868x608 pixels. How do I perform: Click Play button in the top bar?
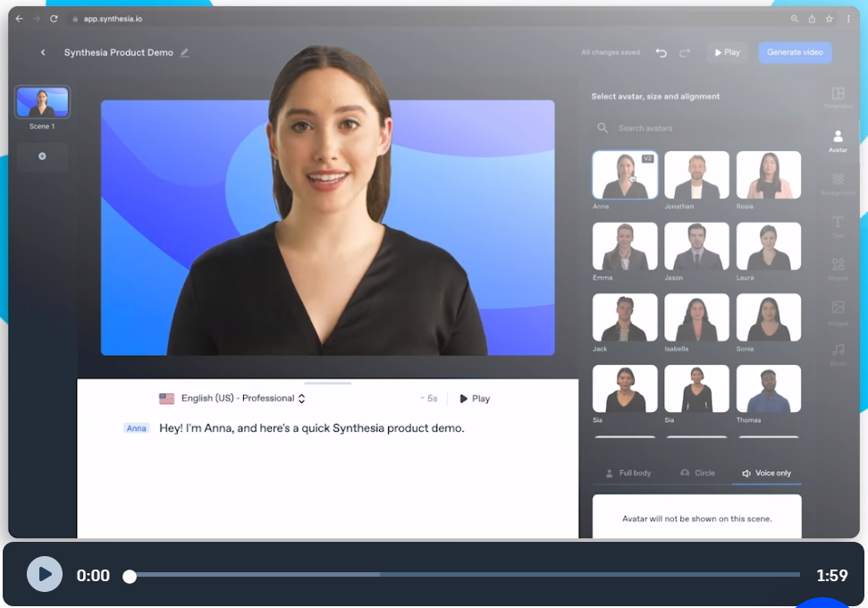point(727,53)
